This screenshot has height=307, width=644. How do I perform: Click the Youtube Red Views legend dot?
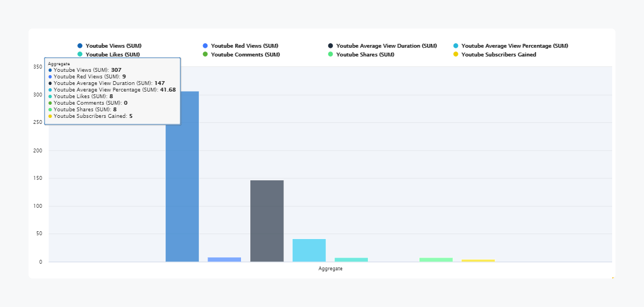click(x=205, y=46)
